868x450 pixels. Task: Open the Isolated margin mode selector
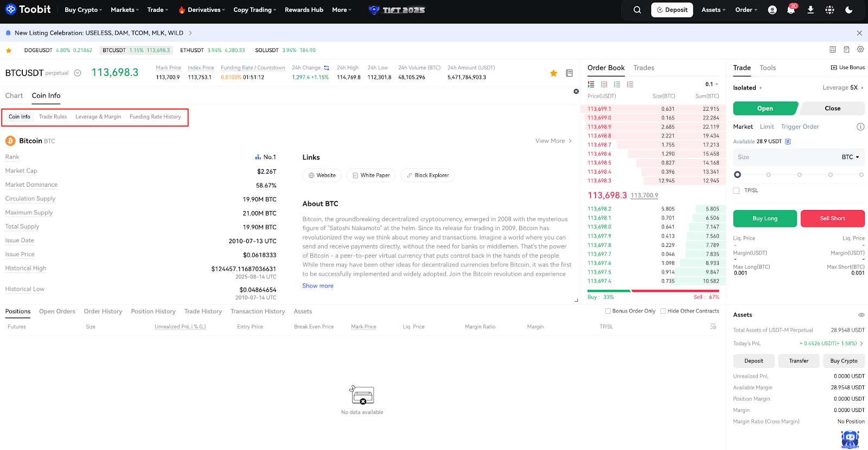click(748, 88)
